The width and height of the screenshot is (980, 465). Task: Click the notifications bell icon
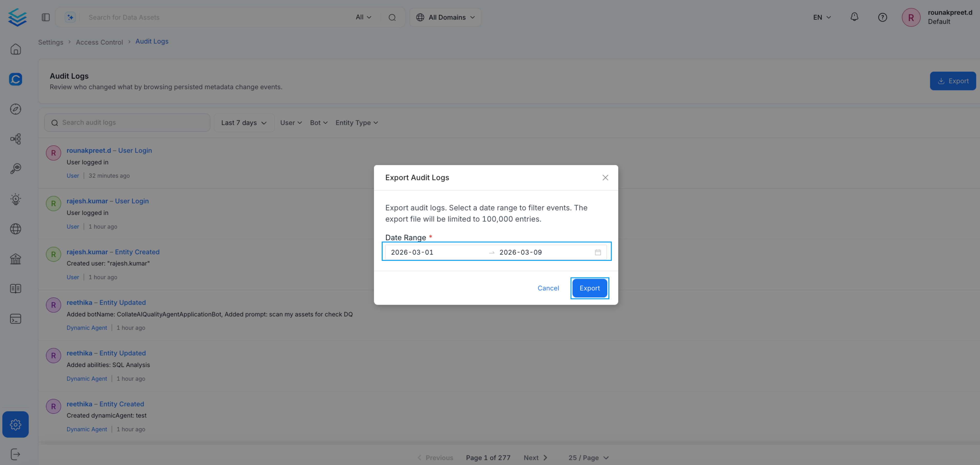854,17
